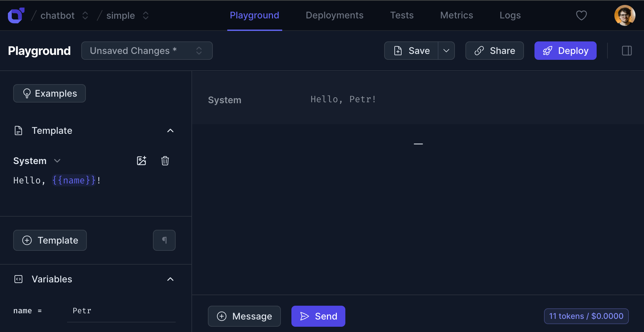644x332 pixels.
Task: Open the Unsaved Changes version dropdown
Action: pos(147,51)
